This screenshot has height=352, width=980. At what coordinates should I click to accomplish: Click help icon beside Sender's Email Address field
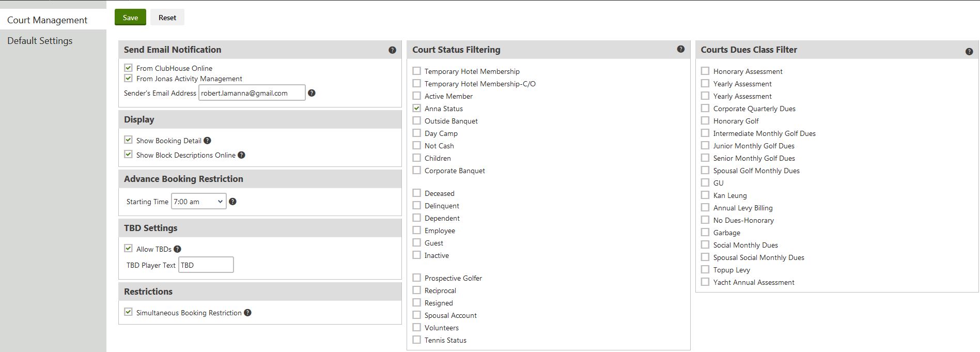312,93
